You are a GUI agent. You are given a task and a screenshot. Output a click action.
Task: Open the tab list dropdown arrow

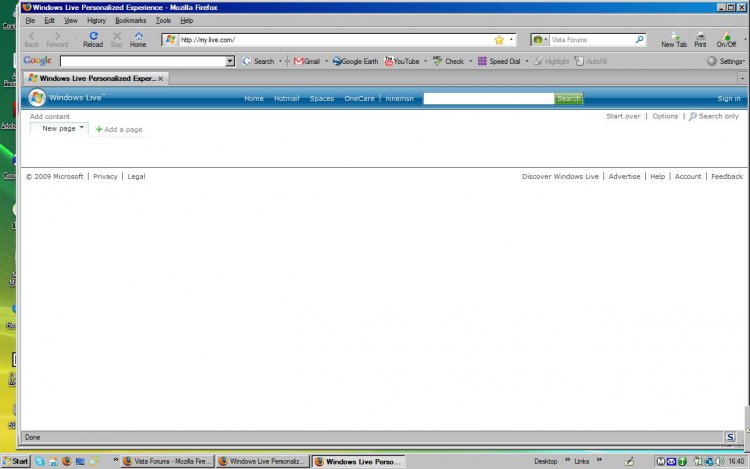pos(742,78)
